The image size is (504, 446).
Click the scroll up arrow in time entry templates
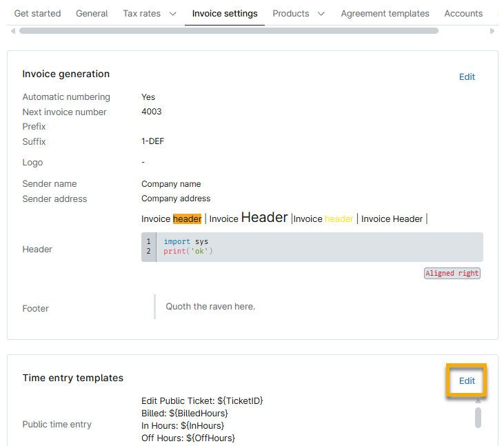pyautogui.click(x=478, y=401)
